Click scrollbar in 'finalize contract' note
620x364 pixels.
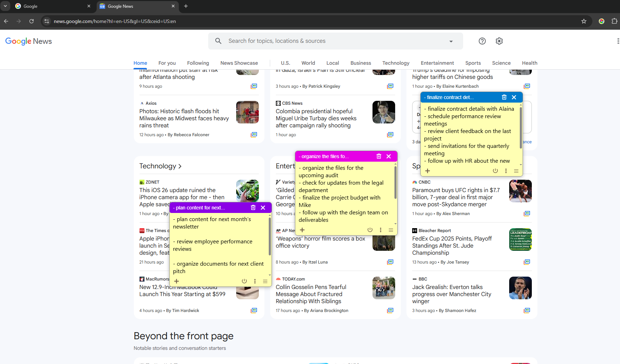521,127
